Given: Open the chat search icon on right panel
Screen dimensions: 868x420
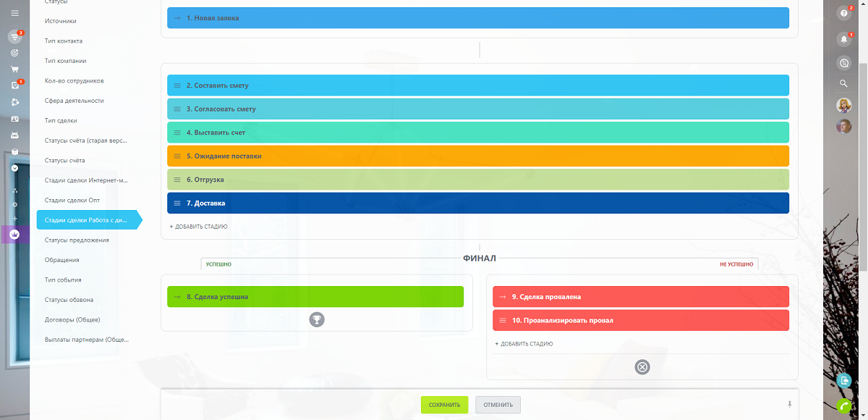Looking at the screenshot, I should [843, 63].
